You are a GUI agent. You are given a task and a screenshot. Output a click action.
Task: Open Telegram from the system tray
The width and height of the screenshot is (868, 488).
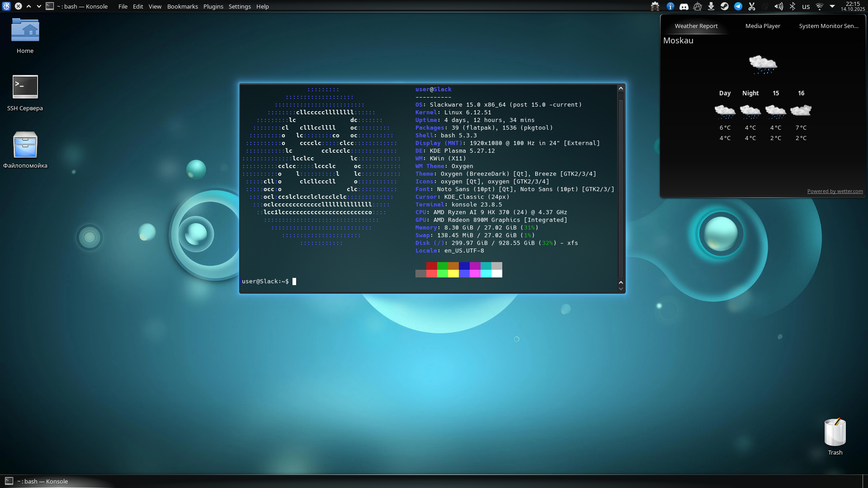(x=738, y=6)
